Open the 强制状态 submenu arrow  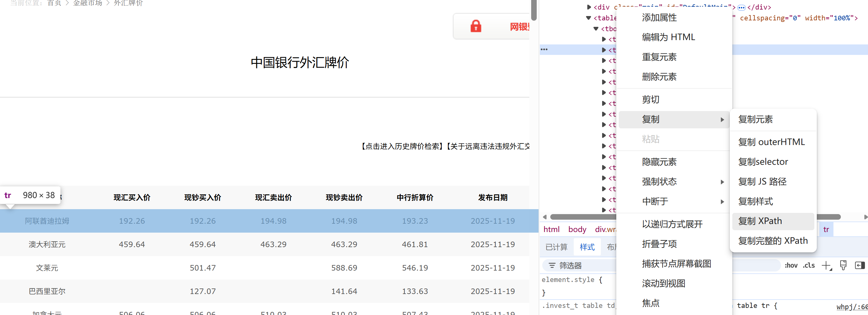[x=722, y=182]
